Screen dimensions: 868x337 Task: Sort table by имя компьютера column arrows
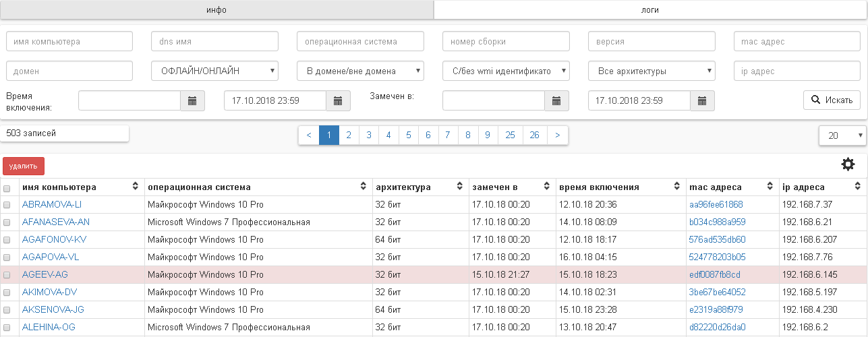coord(135,187)
